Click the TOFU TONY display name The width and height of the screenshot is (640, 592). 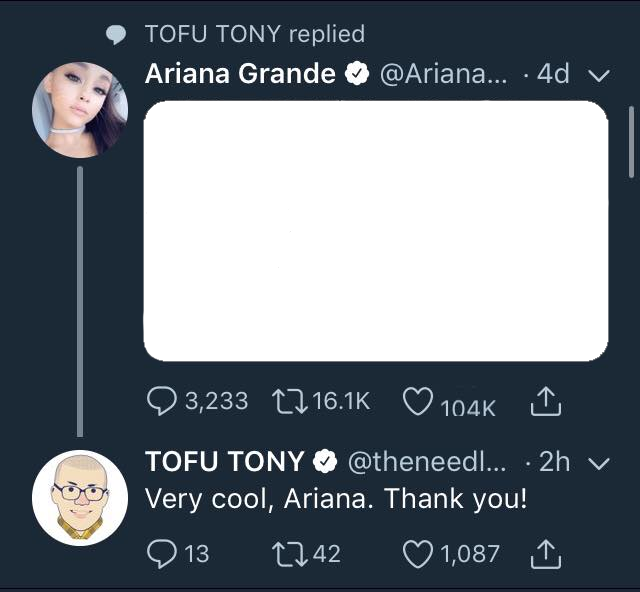coord(224,461)
